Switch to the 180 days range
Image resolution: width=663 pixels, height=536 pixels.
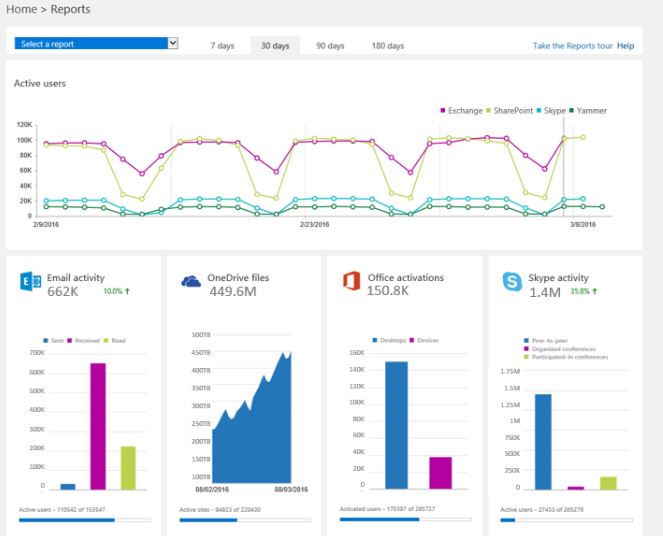[x=388, y=46]
